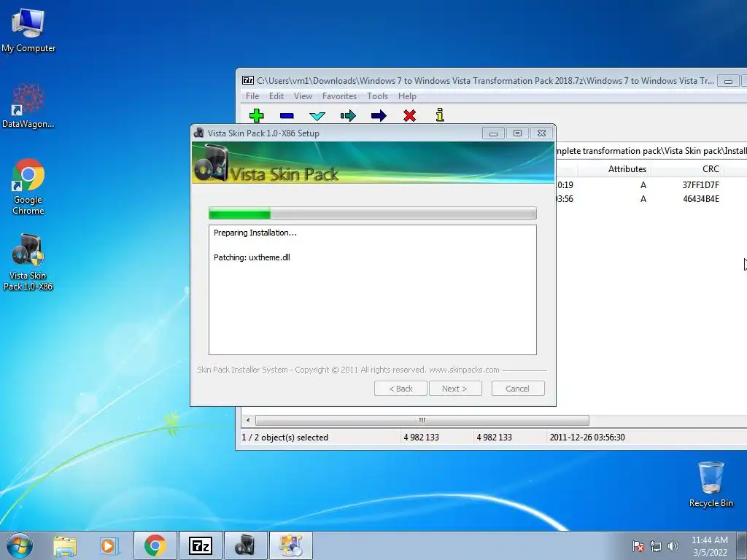Switch to Vista Skin Pack setup taskbar button
This screenshot has width=747, height=560.
[x=245, y=545]
